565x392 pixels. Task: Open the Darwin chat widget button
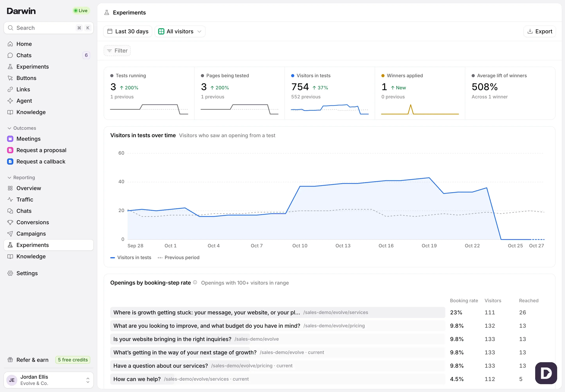click(x=546, y=373)
